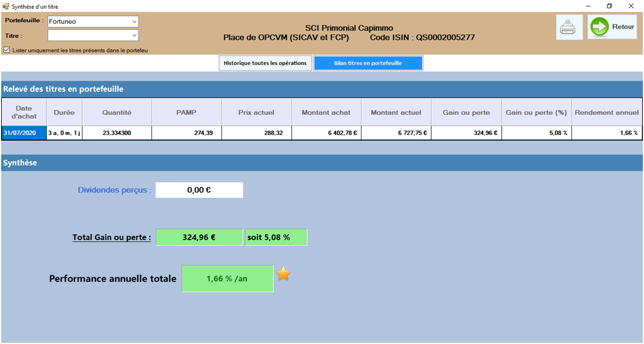Click the printer icon button
644x344 pixels.
[569, 27]
